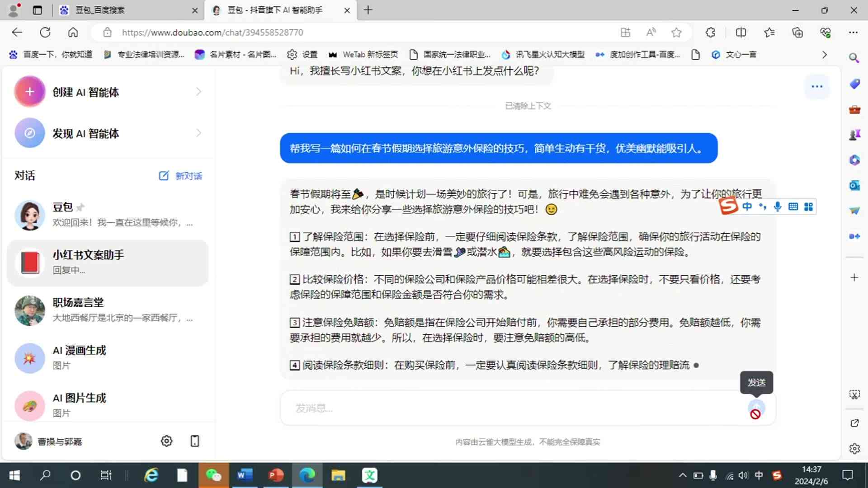Open the Edge sidebar tools briefcase icon
This screenshot has height=488, width=868.
(x=854, y=109)
